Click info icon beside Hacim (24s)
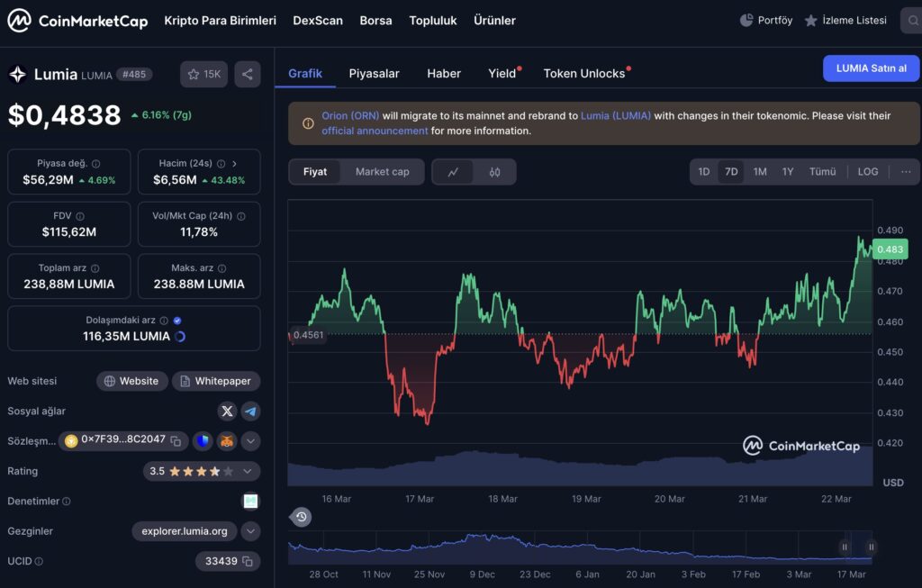922x588 pixels. [221, 164]
